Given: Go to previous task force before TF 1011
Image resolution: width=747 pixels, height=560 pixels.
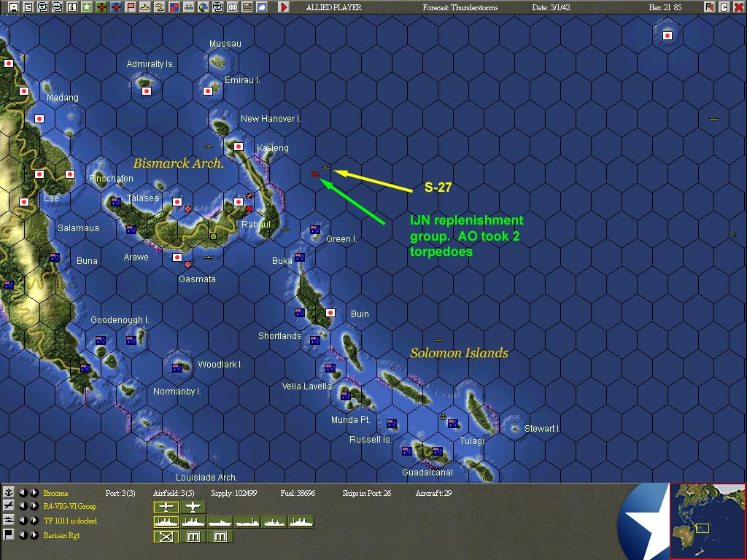Looking at the screenshot, I should pyautogui.click(x=23, y=521).
